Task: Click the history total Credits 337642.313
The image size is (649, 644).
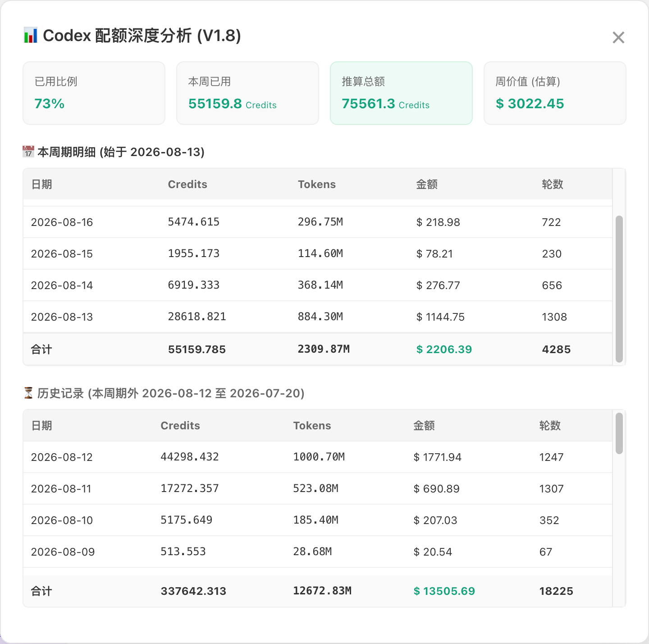Action: 193,591
